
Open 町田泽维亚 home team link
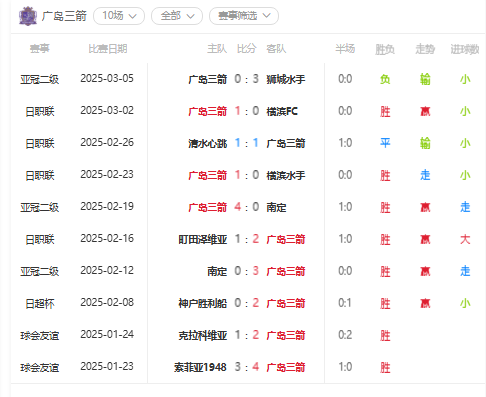click(203, 239)
